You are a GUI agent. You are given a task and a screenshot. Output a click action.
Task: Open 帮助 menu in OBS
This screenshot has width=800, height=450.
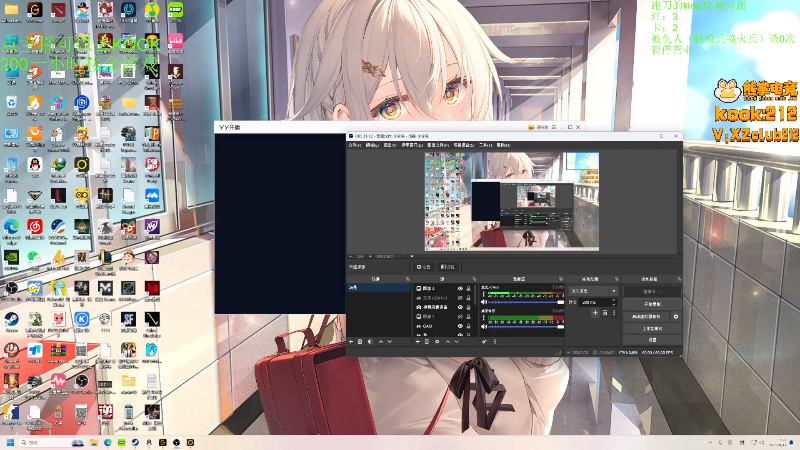coord(503,145)
